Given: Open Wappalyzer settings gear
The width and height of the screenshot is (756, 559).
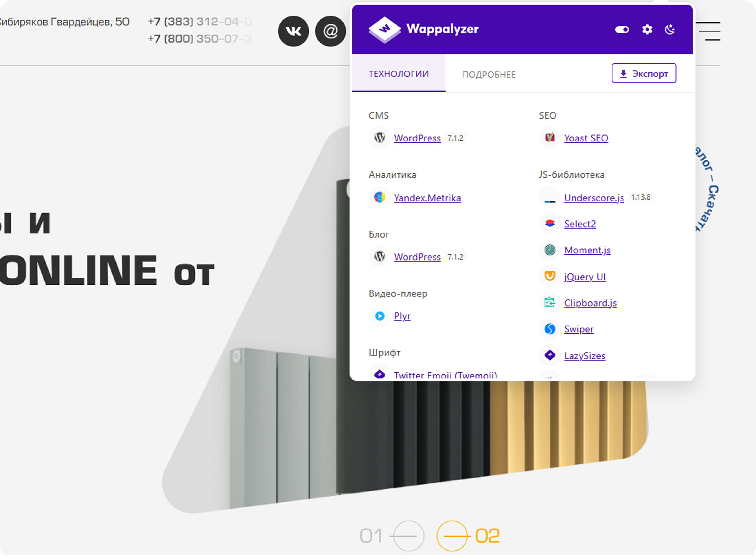Looking at the screenshot, I should point(647,30).
